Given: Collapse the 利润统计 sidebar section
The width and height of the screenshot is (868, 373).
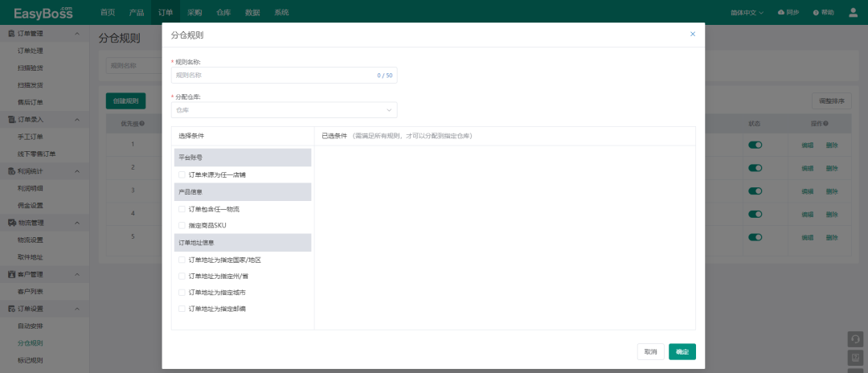Looking at the screenshot, I should pos(77,171).
